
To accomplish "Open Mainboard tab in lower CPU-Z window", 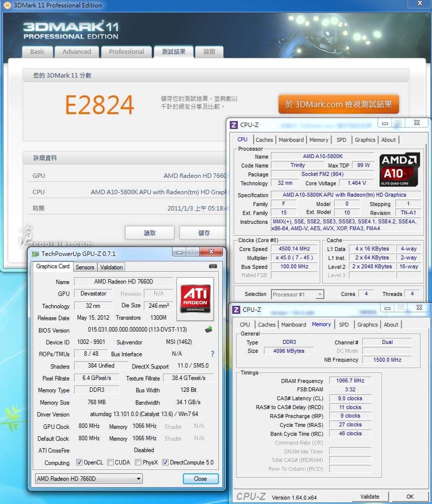I will (x=294, y=325).
